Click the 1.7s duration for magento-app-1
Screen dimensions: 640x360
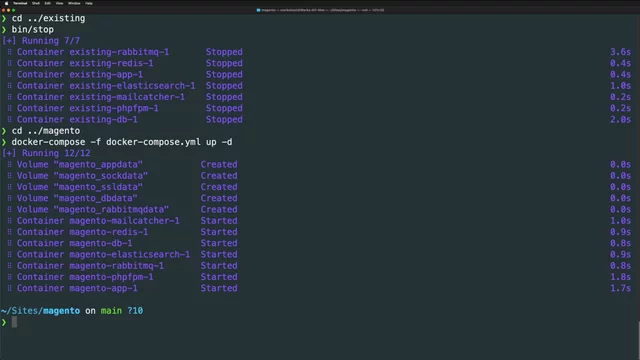620,288
